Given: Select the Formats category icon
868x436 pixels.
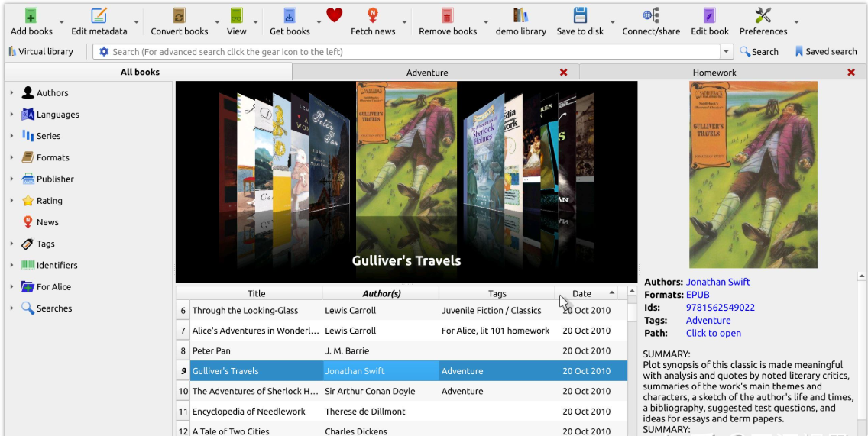Looking at the screenshot, I should point(28,157).
